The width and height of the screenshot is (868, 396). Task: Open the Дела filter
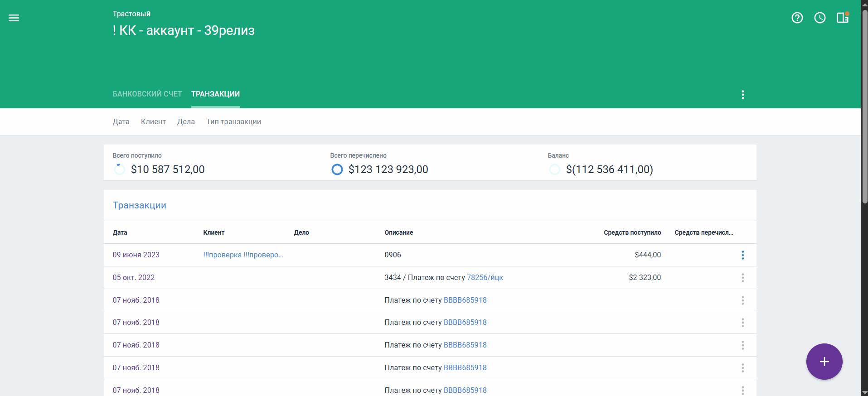pos(186,122)
